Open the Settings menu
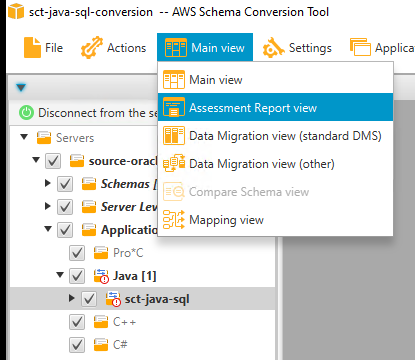 coord(297,48)
